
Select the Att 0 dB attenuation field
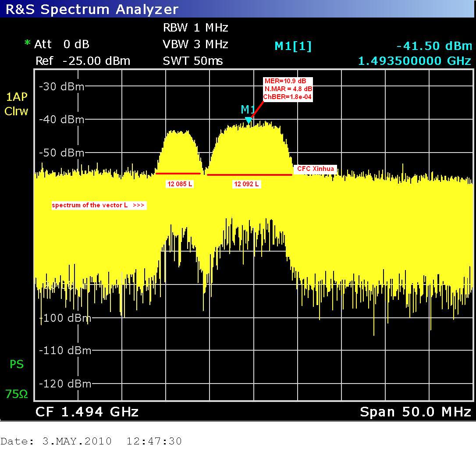coord(61,44)
